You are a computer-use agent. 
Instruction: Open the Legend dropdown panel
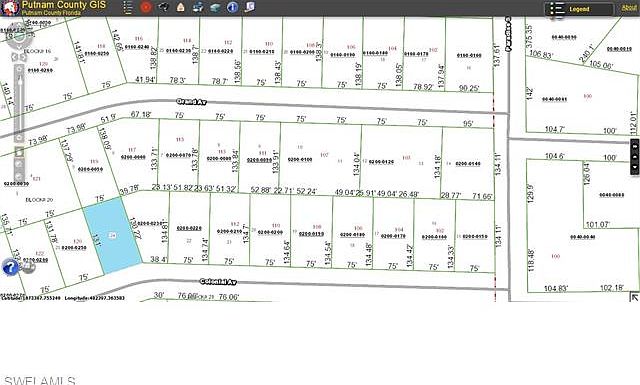(579, 9)
